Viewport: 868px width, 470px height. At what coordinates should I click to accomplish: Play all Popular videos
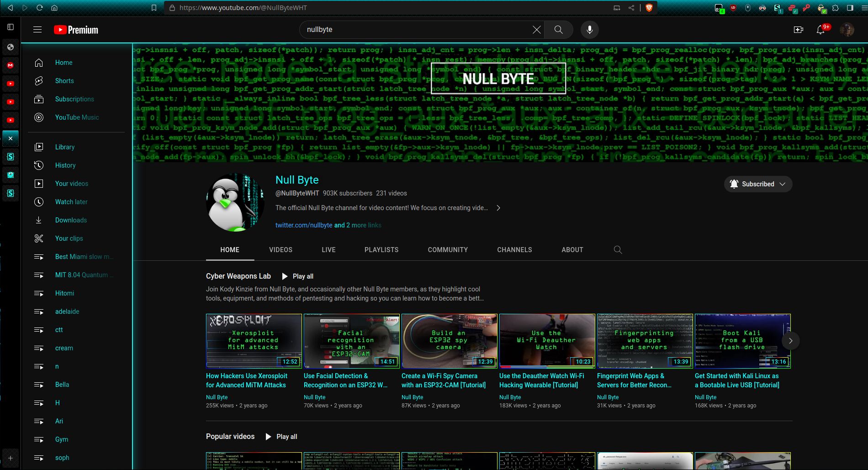click(281, 437)
